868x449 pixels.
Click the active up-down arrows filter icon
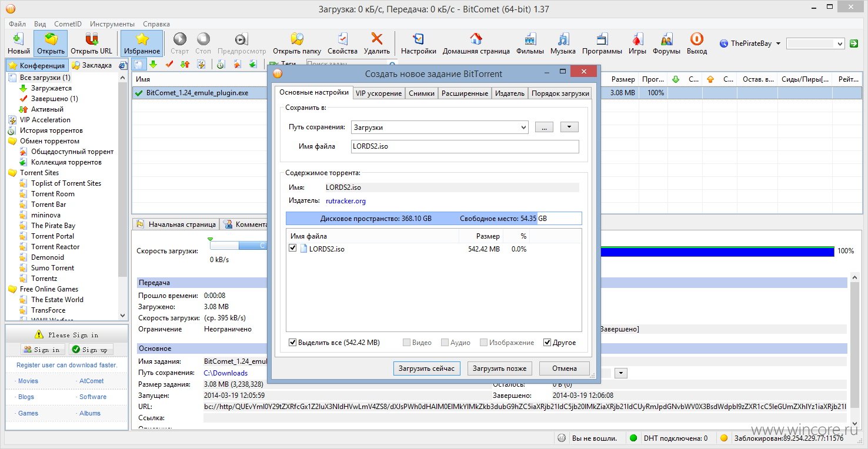[x=185, y=64]
